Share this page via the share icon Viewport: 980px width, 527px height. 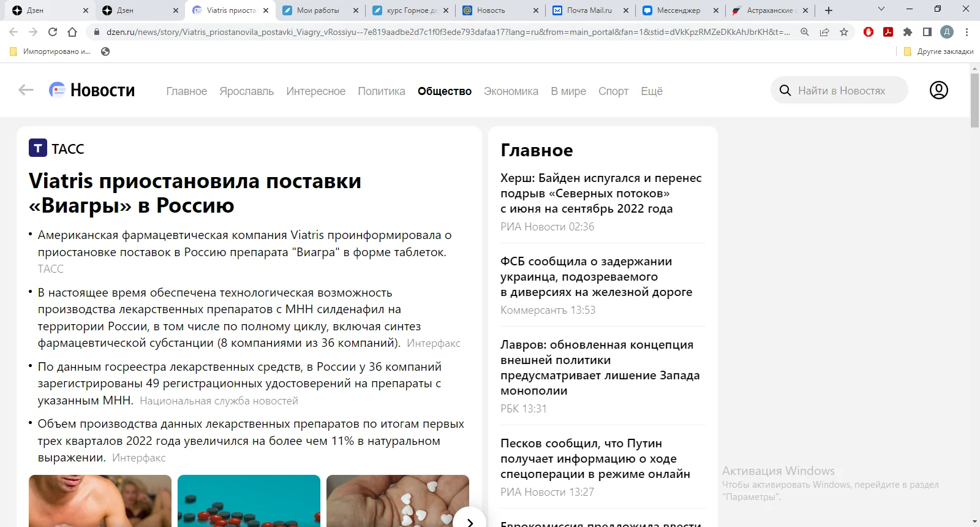pyautogui.click(x=824, y=32)
